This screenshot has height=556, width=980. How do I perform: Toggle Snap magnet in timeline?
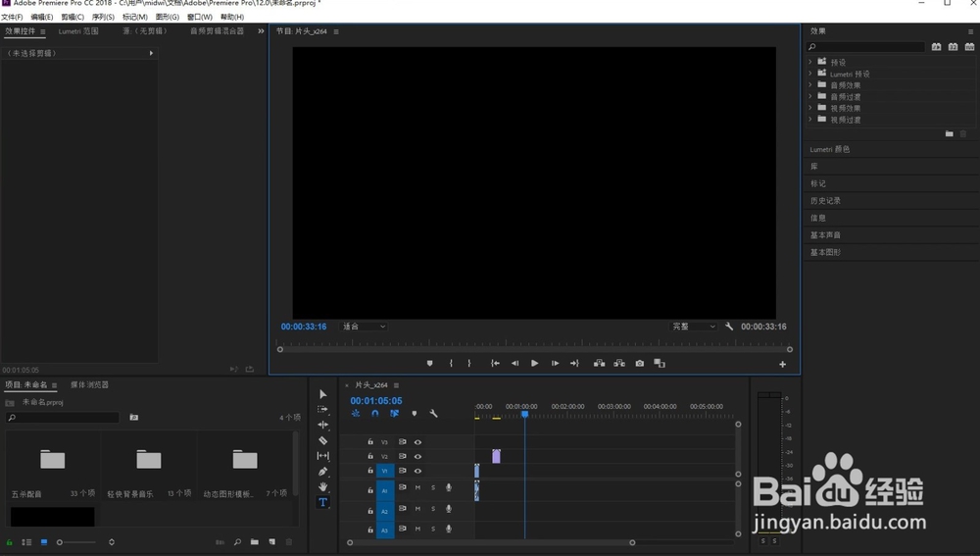tap(375, 414)
